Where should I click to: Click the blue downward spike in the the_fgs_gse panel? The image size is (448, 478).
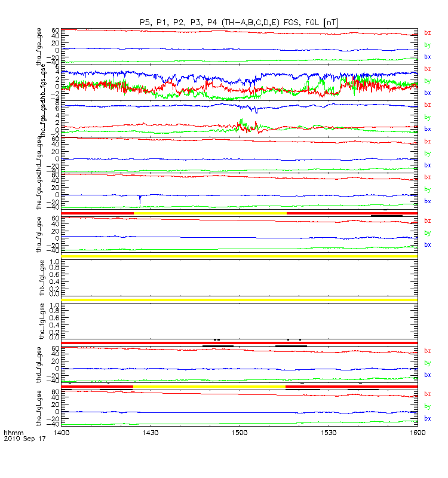click(x=140, y=200)
